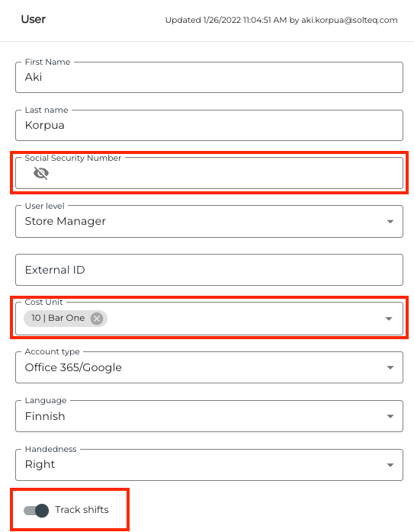Focus the First Name field containing Aki
The width and height of the screenshot is (414, 532).
coord(209,77)
